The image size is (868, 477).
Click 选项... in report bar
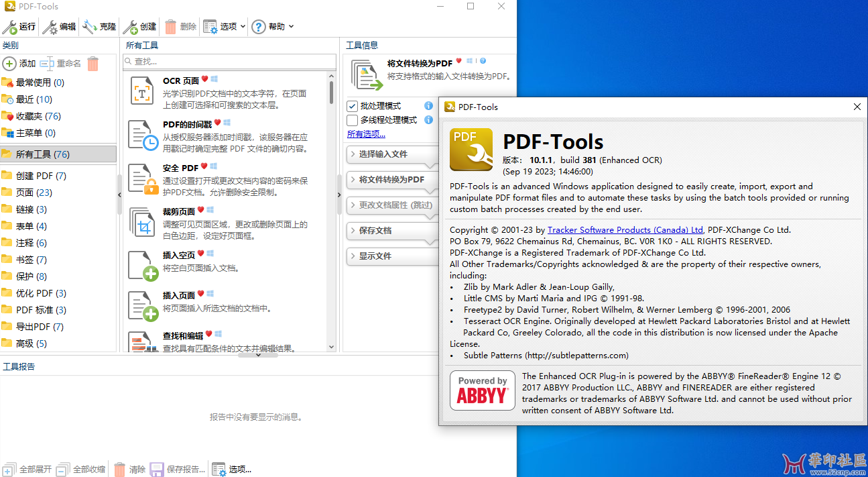pyautogui.click(x=232, y=470)
